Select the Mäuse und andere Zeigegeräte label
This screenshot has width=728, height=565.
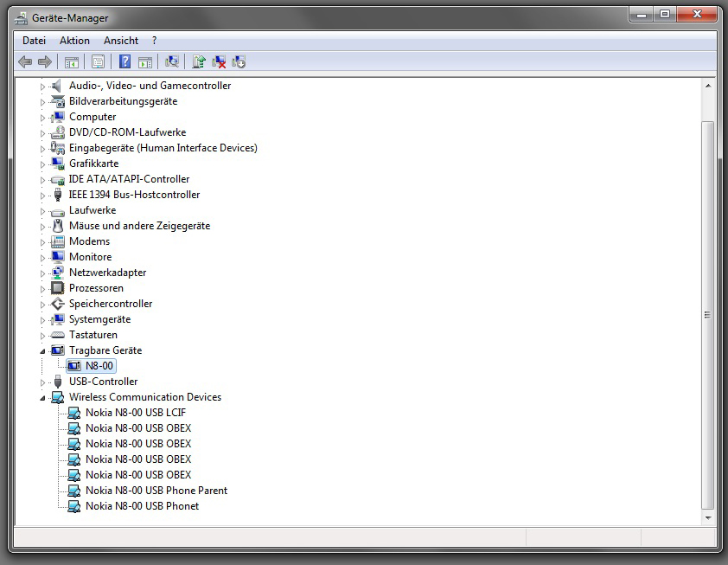coord(140,226)
